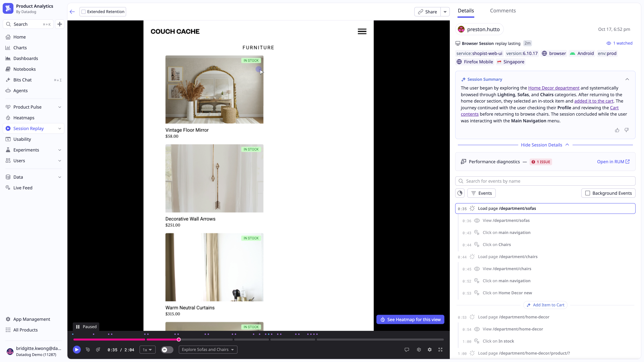Check the Background Events checkbox
The width and height of the screenshot is (644, 362).
coord(588,193)
